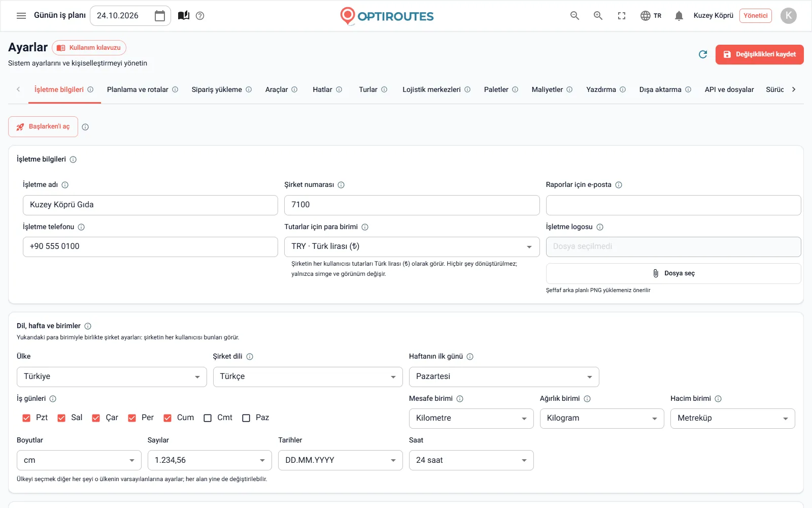
Task: Expand the currency dropdown TRY Türk lirası
Action: (412, 247)
